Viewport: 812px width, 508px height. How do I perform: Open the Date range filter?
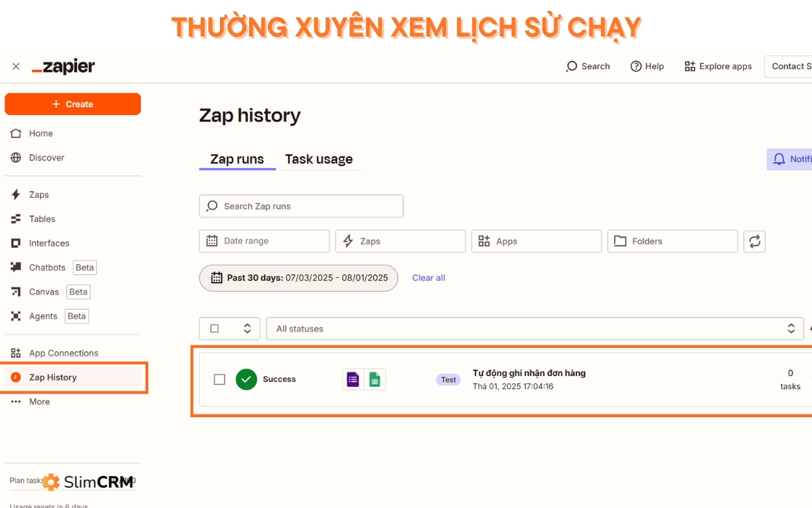(265, 241)
